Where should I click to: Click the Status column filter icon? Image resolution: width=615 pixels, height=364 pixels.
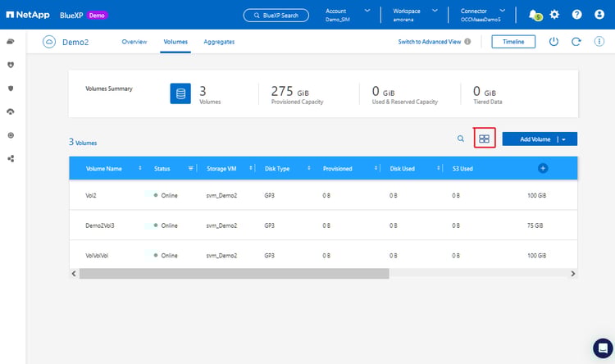190,169
